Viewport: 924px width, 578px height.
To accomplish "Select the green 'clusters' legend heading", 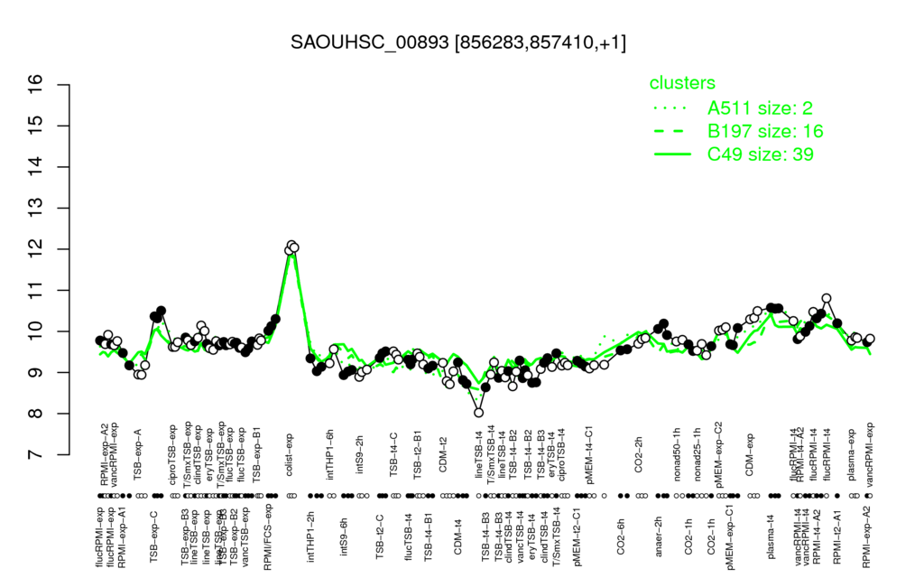I will point(682,83).
